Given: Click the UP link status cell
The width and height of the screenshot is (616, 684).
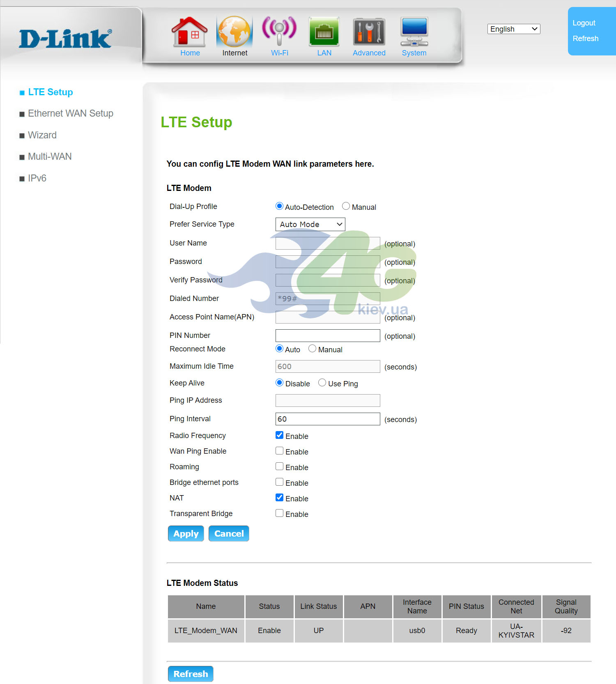Looking at the screenshot, I should 319,631.
